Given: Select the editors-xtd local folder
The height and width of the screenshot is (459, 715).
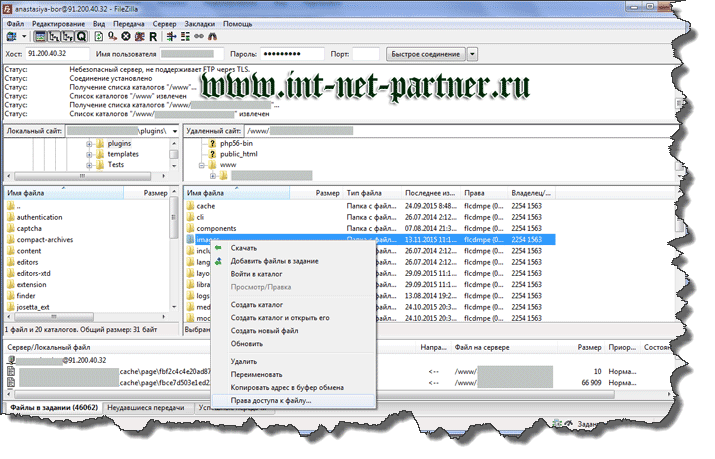Looking at the screenshot, I should coord(33,273).
